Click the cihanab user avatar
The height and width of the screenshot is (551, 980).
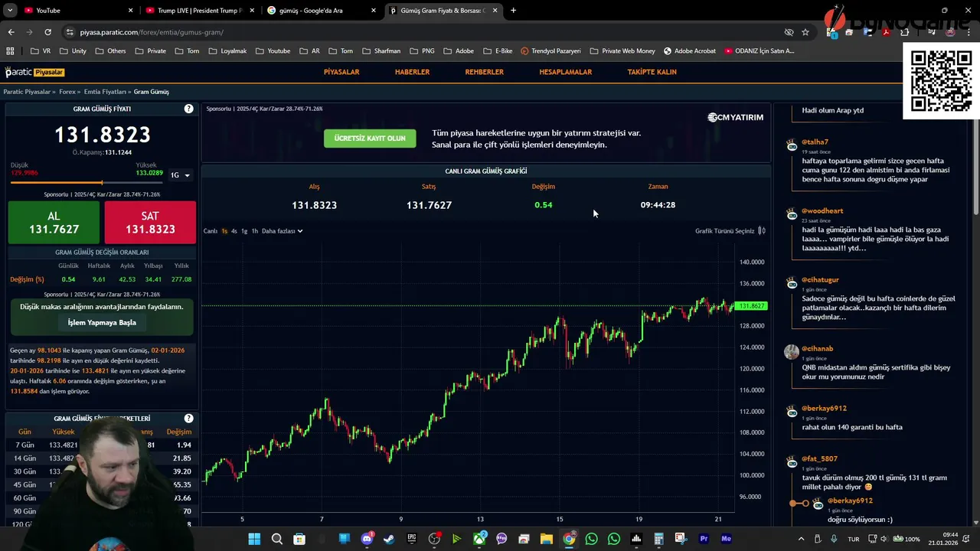(x=792, y=352)
